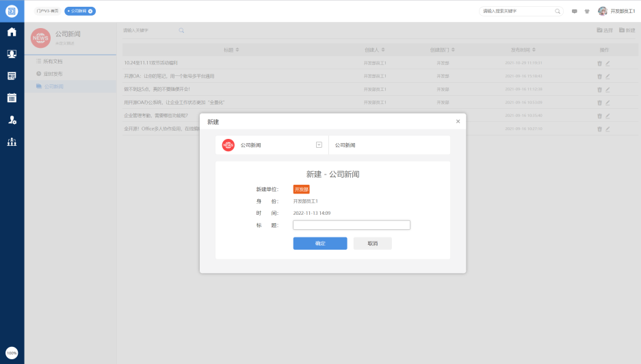Close the 公司新闻 tab with its x

click(x=90, y=11)
